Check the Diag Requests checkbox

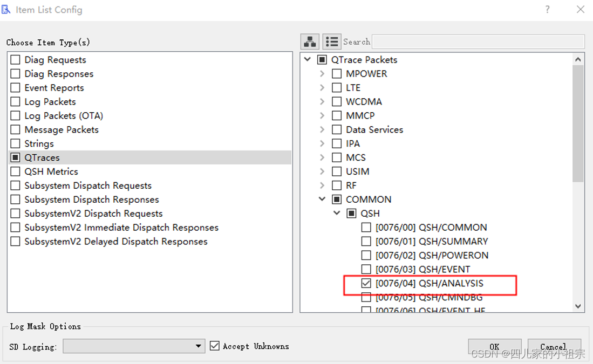(x=16, y=60)
